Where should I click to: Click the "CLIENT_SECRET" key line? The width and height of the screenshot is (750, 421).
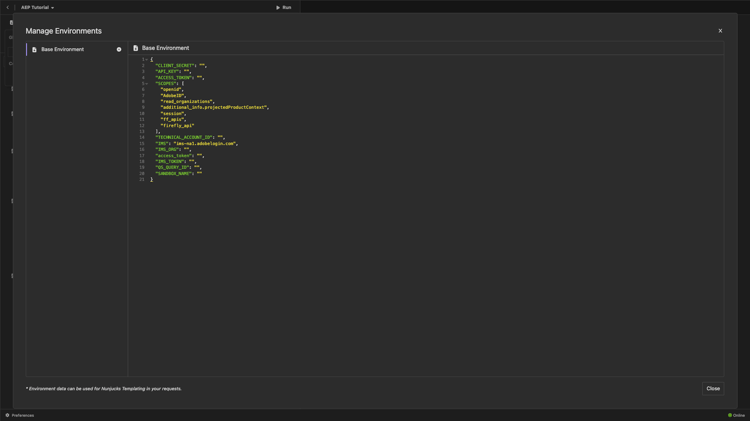181,66
